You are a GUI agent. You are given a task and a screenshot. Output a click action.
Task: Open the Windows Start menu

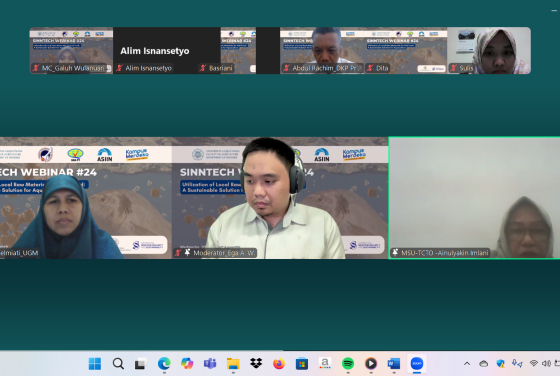(95, 364)
